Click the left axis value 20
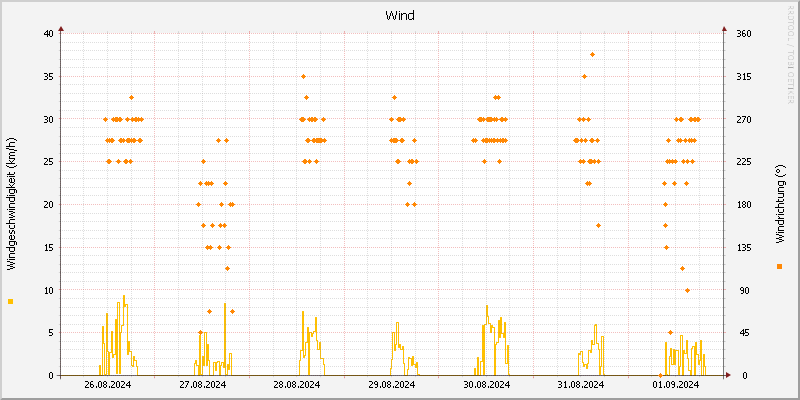This screenshot has height=400, width=800. point(48,205)
